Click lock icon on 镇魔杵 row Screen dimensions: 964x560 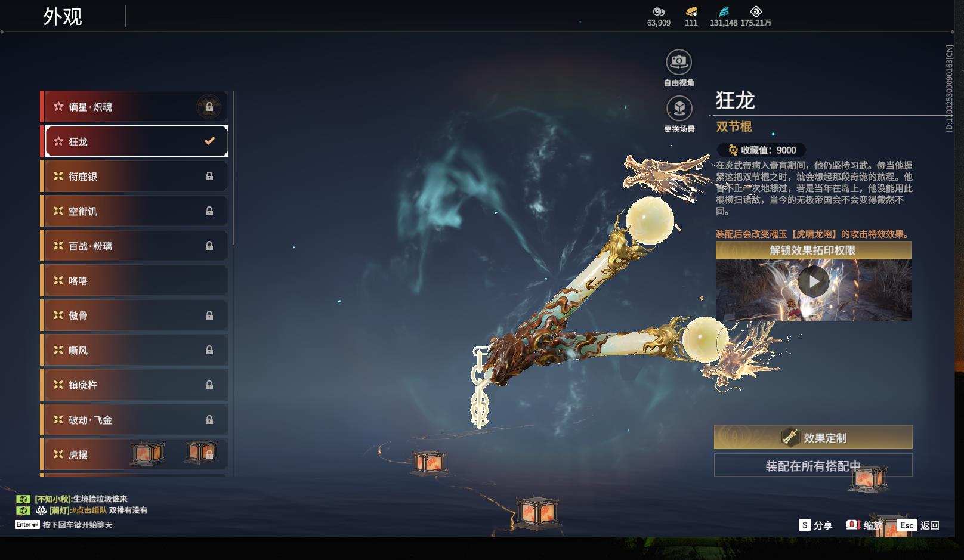[x=209, y=385]
